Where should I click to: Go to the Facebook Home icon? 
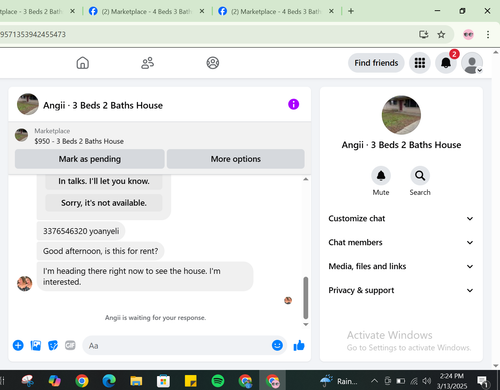(x=83, y=63)
